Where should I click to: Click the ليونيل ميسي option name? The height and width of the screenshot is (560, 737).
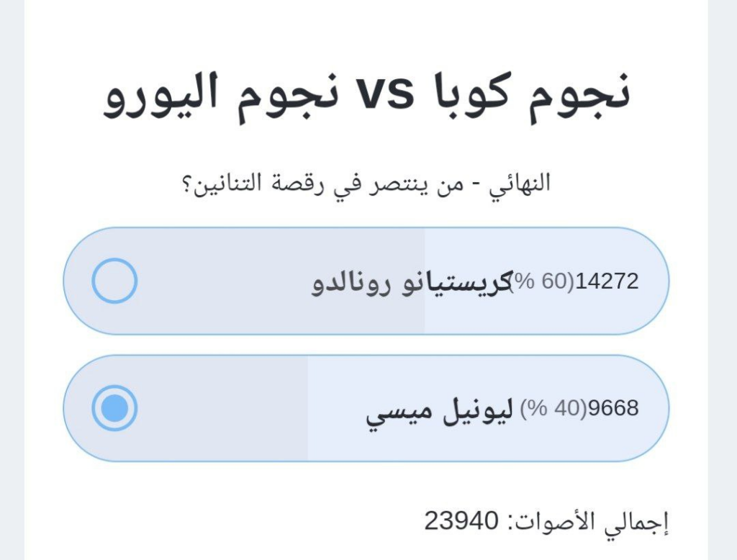[440, 410]
